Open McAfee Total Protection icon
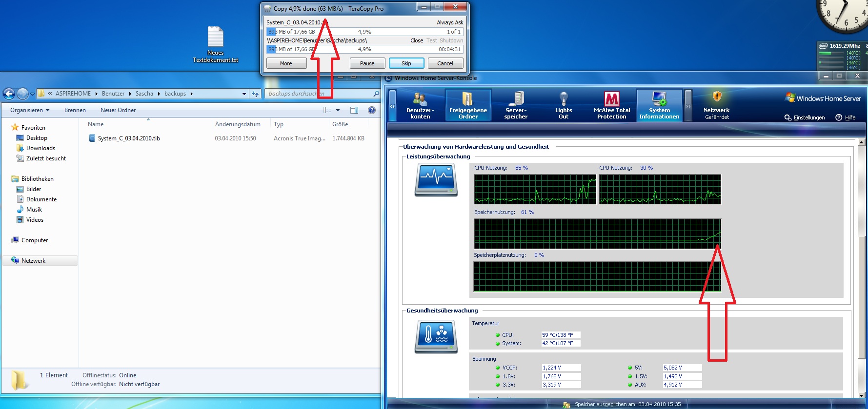868x409 pixels. (611, 99)
